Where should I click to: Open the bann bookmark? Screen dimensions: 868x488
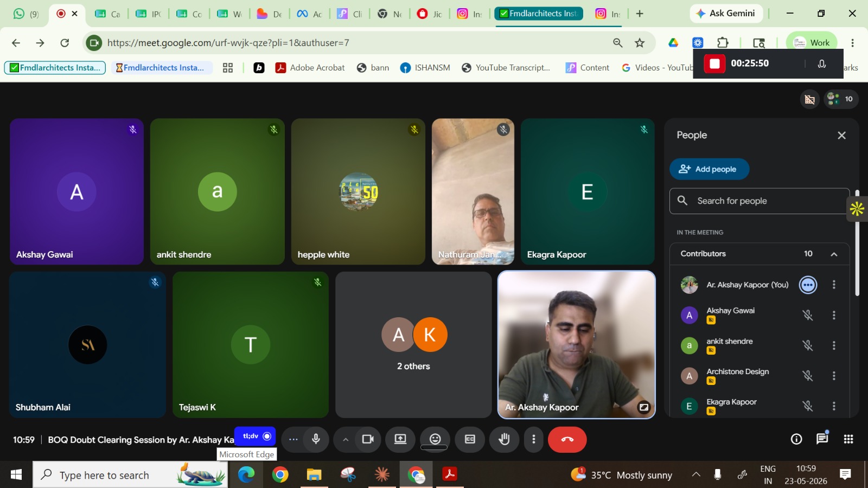373,68
